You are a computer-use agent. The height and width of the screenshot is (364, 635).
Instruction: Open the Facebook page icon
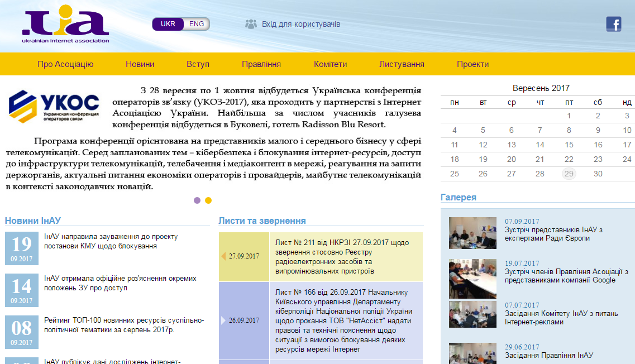(x=614, y=25)
